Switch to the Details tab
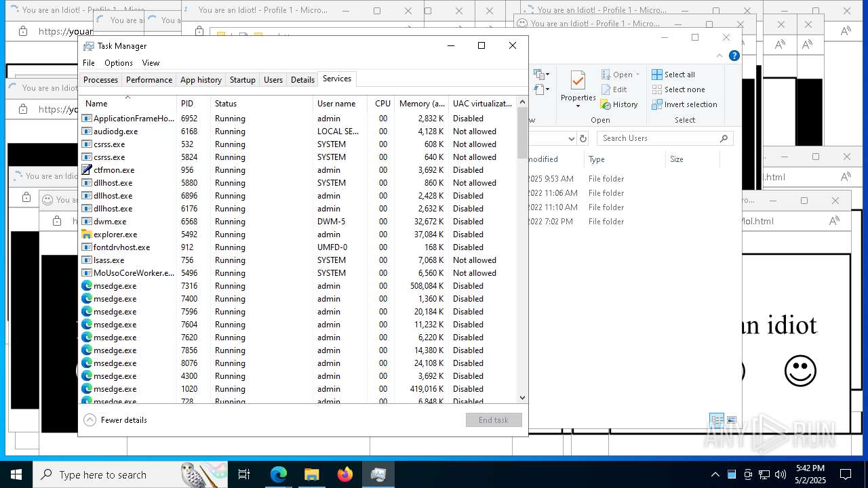The image size is (868, 488). tap(302, 80)
